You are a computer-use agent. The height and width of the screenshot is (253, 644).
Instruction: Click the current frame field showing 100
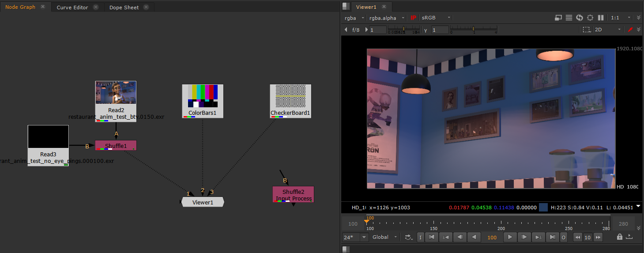[x=492, y=238]
